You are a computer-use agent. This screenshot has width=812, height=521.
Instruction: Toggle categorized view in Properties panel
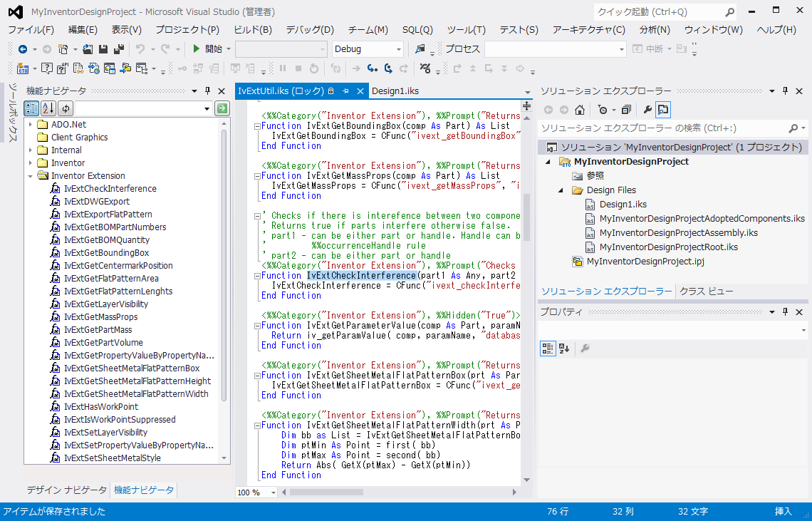point(548,349)
